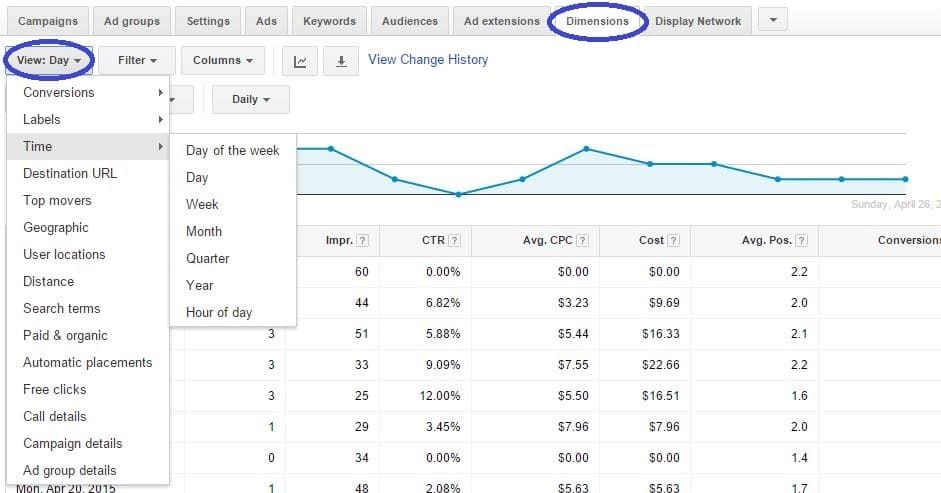Click the $7.96 Avg. CPC cell

tap(573, 427)
